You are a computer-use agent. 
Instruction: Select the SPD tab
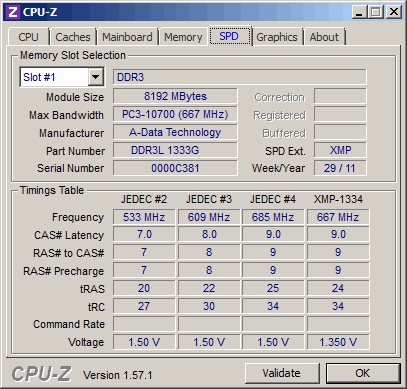point(230,36)
